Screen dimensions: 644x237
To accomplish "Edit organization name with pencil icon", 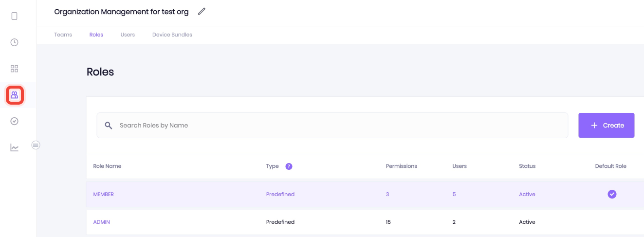I will point(202,12).
